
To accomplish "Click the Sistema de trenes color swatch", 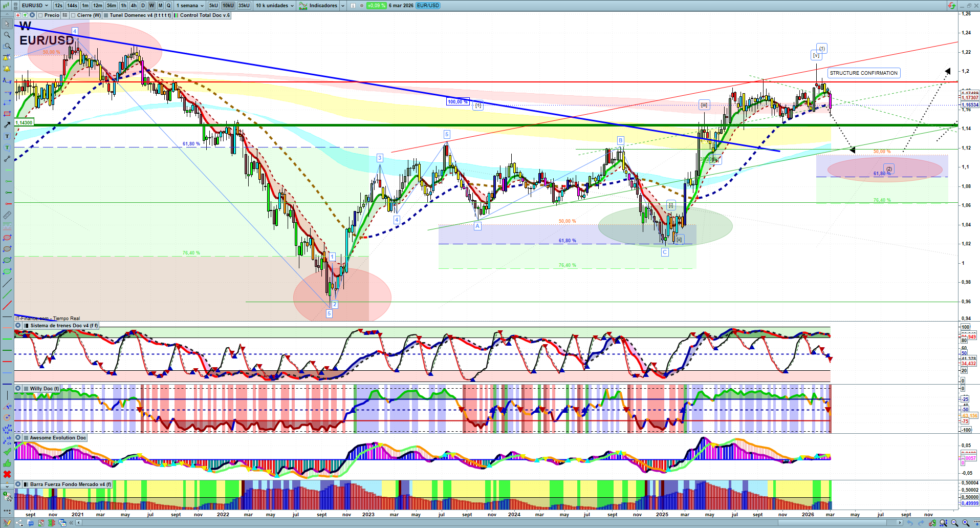I will [26, 326].
